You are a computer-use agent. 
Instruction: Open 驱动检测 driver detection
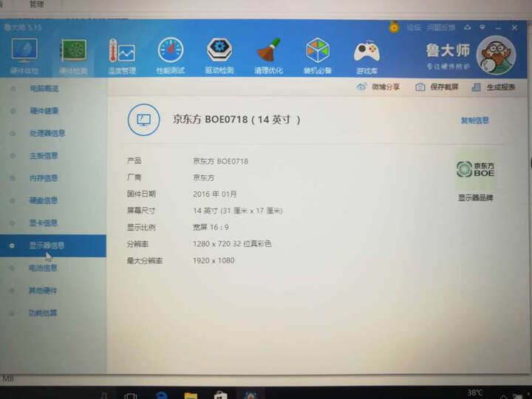click(x=219, y=56)
